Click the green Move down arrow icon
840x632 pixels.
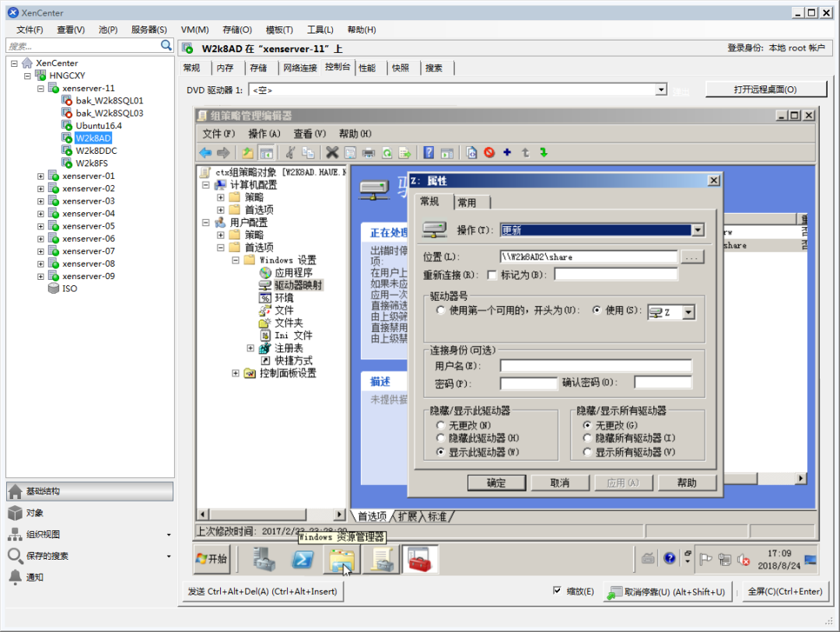point(544,152)
